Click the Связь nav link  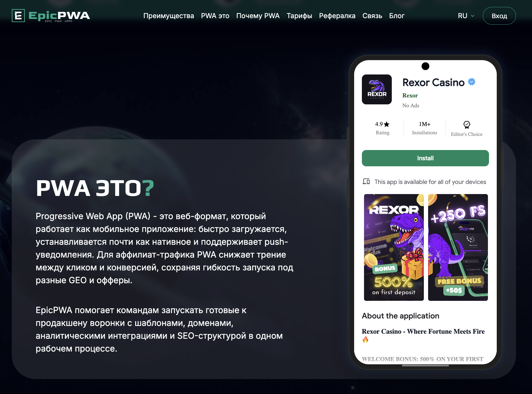[x=372, y=16]
